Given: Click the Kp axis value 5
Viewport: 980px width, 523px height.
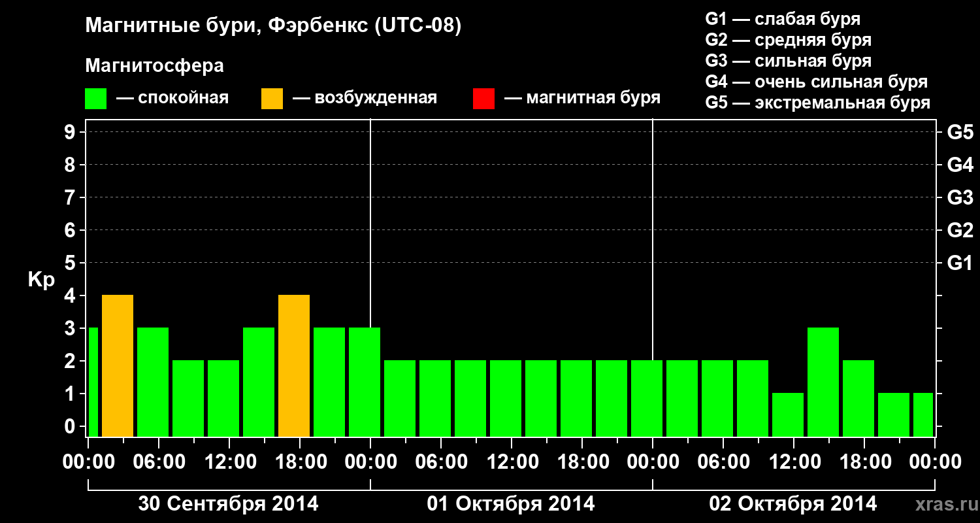Looking at the screenshot, I should (71, 263).
